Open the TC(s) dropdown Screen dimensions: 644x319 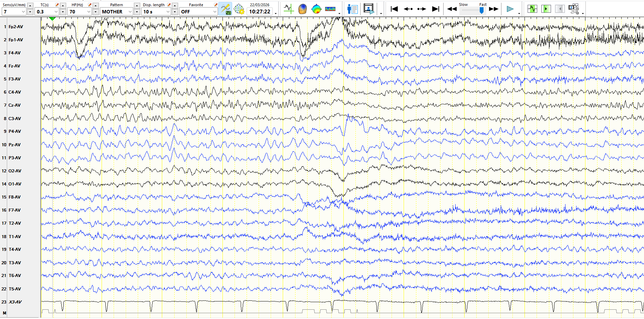tap(56, 12)
